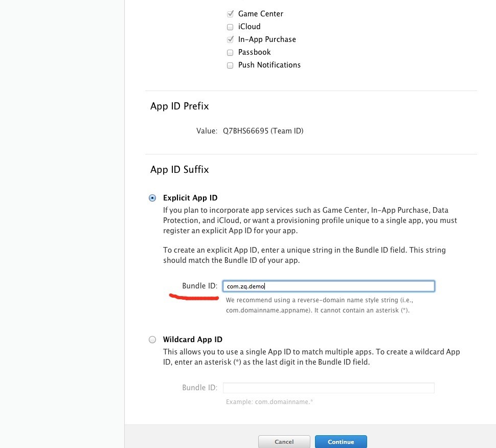The height and width of the screenshot is (448, 496).
Task: Click the 'iCloud' label text
Action: (249, 27)
